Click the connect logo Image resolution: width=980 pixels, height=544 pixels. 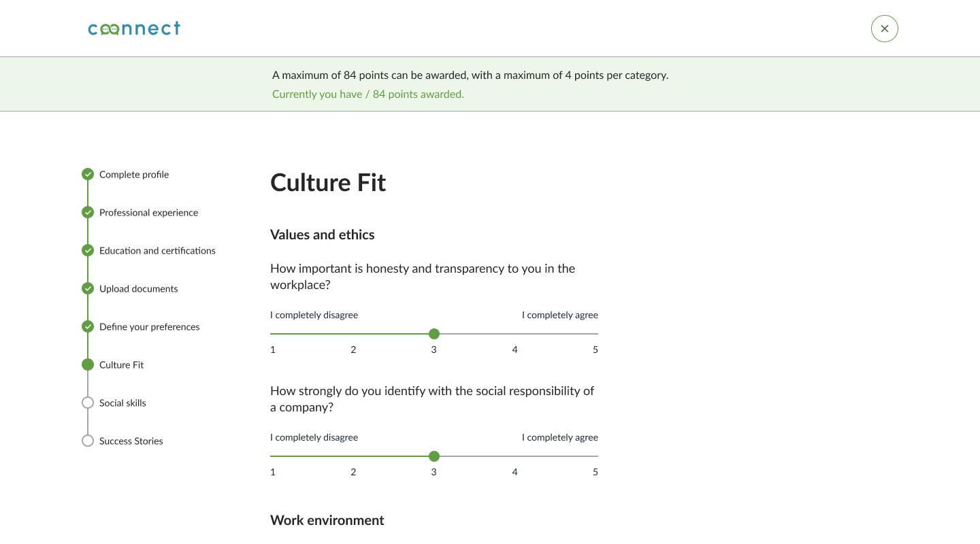pyautogui.click(x=134, y=29)
